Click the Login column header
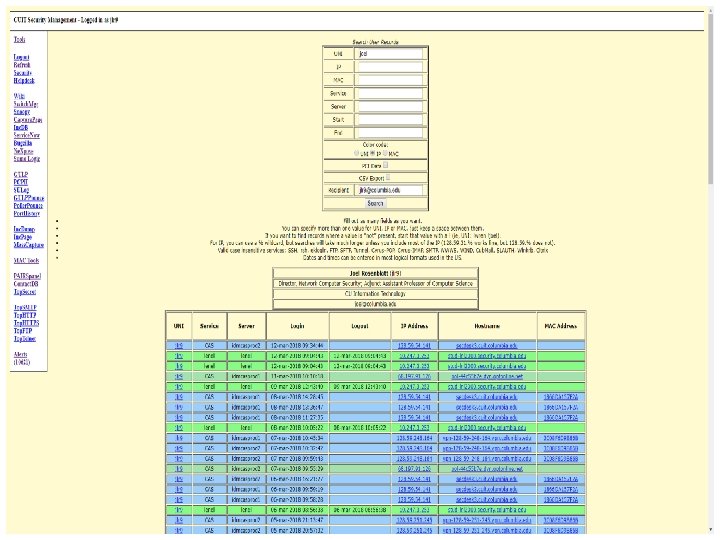The height and width of the screenshot is (540, 720). coord(297,326)
